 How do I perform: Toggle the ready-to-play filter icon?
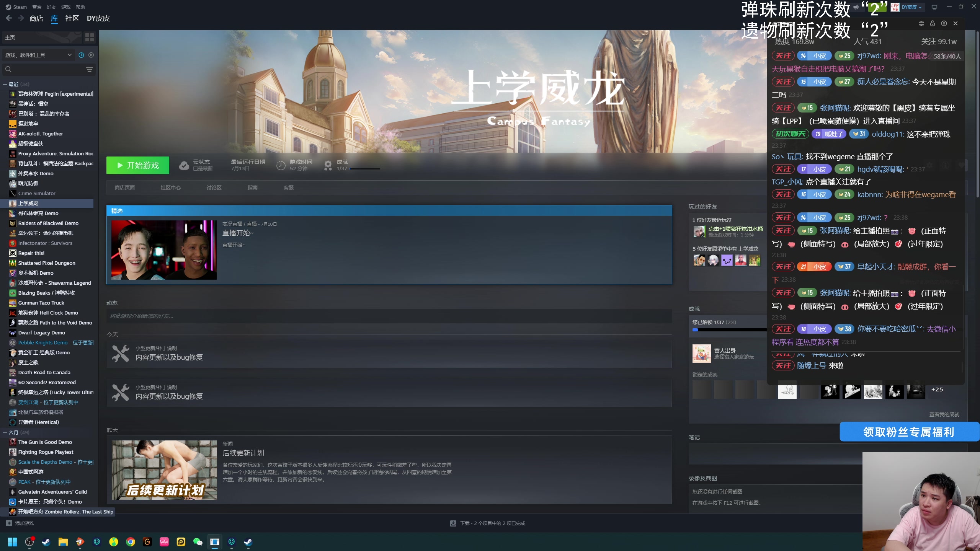[91, 55]
